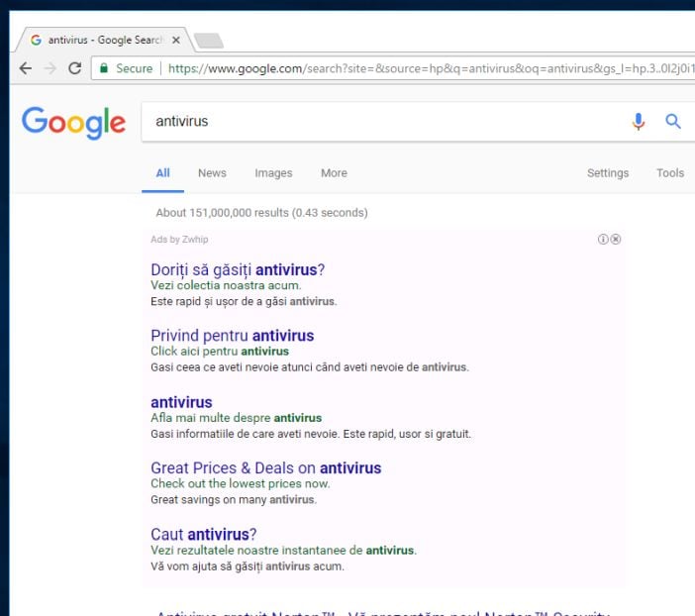Select the All results tab
The image size is (695, 616).
tap(162, 173)
